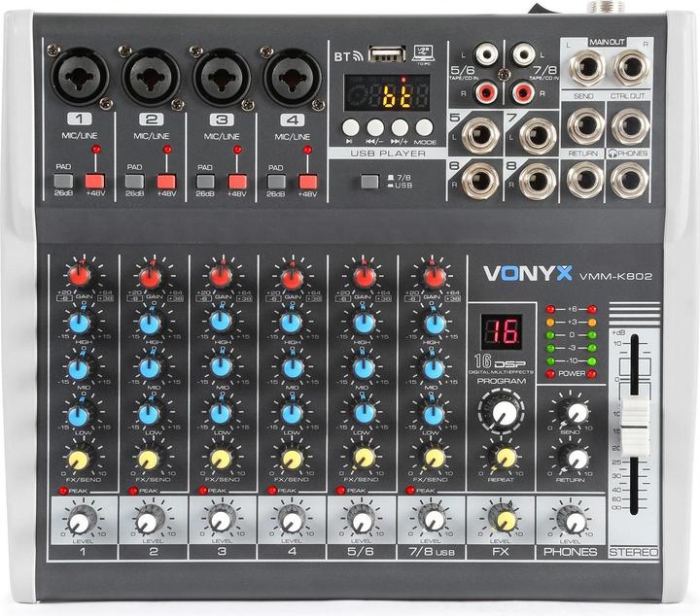Click the SEND output jack
The height and width of the screenshot is (616, 700).
click(x=585, y=125)
